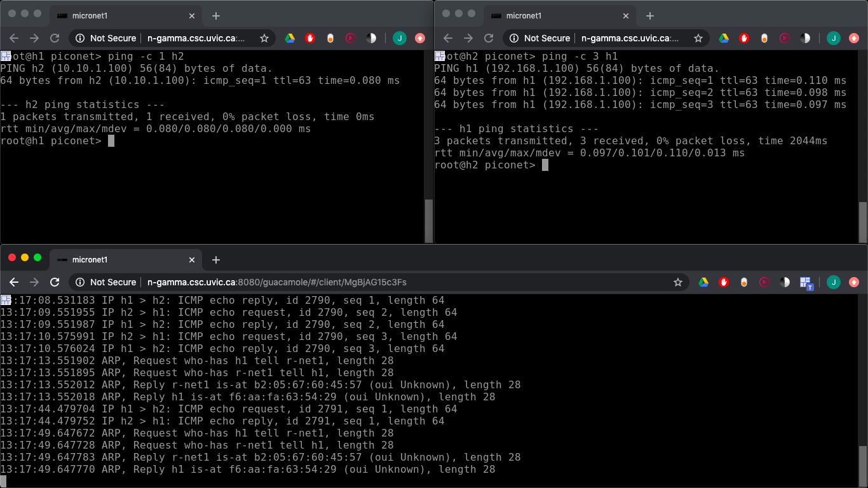This screenshot has width=868, height=488.
Task: Click the grid T extension in bottom window
Action: click(x=806, y=283)
